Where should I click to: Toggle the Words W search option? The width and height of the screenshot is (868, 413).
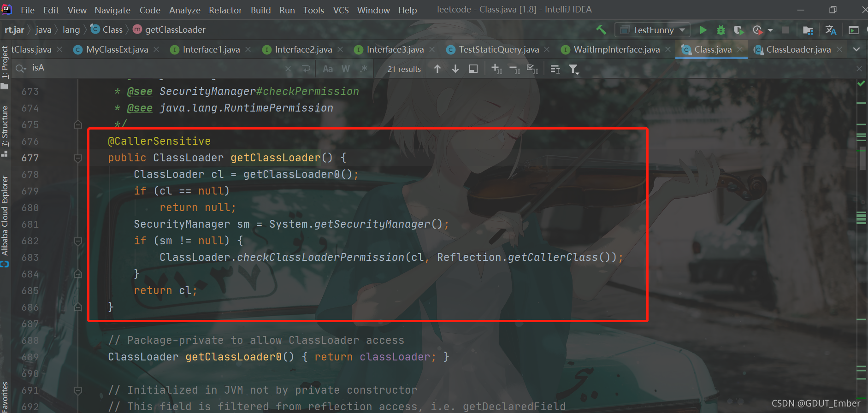[x=346, y=69]
